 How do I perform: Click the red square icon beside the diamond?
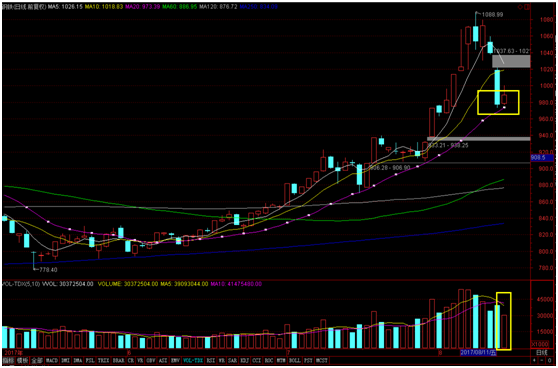coord(527,7)
